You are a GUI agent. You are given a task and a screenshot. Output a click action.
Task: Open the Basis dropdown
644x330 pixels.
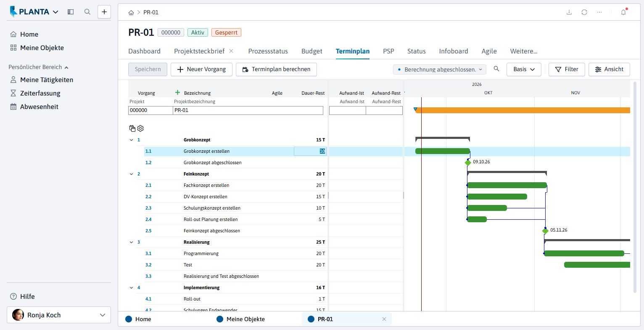[524, 69]
